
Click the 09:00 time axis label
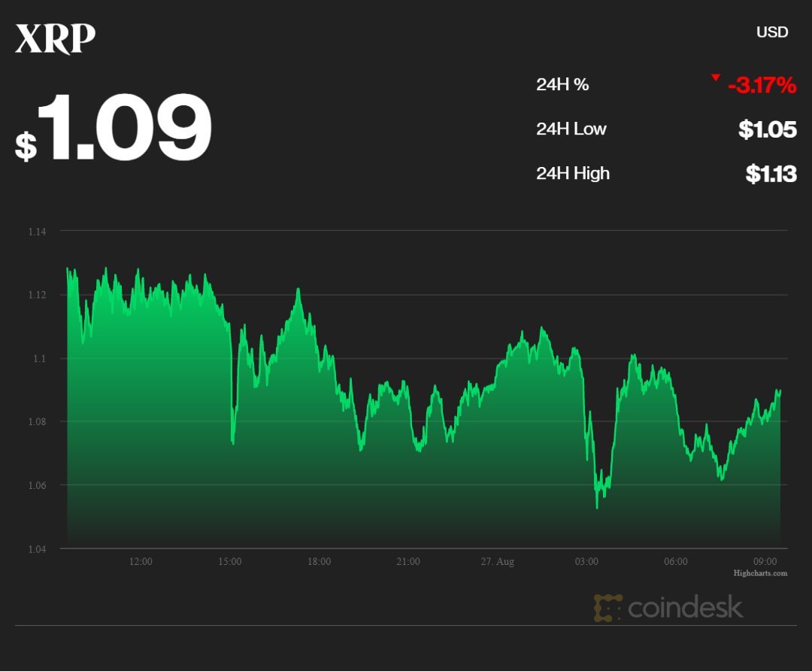pos(765,562)
